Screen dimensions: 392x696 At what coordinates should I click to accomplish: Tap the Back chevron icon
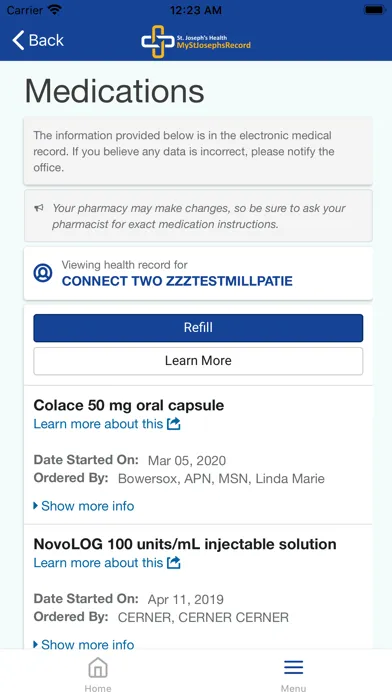click(x=18, y=40)
